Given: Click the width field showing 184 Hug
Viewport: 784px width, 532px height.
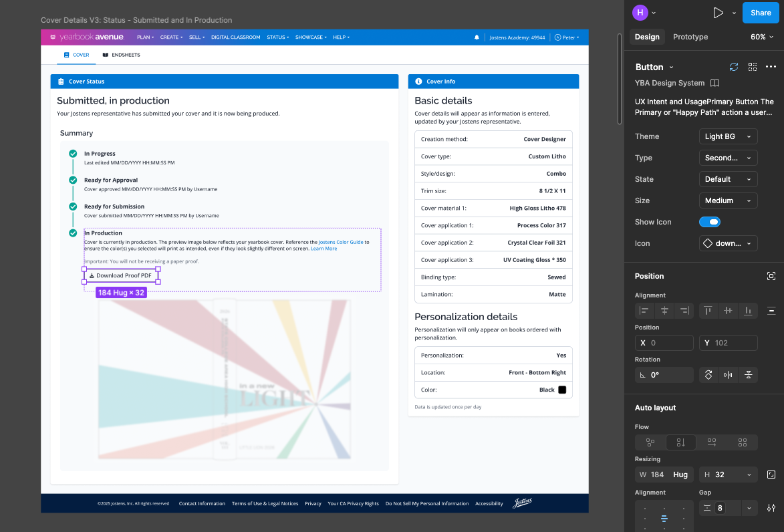Looking at the screenshot, I should pos(664,475).
